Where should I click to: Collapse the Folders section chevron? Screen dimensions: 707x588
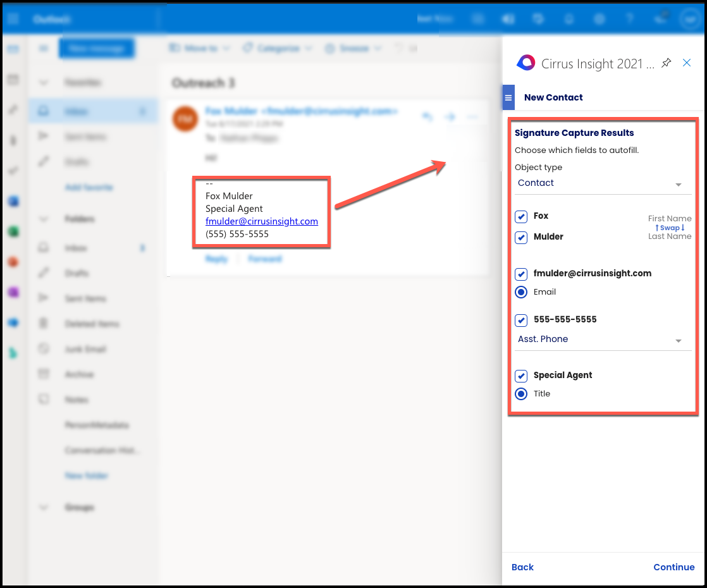point(43,219)
